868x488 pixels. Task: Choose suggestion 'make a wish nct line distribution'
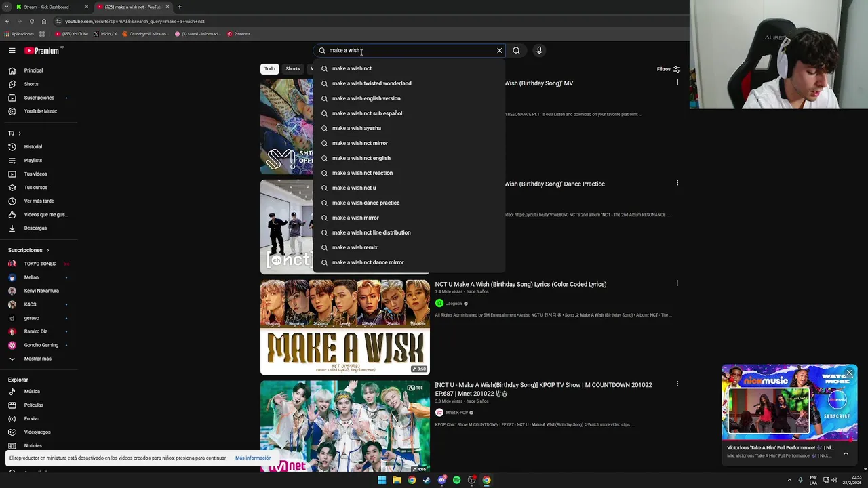(x=410, y=232)
